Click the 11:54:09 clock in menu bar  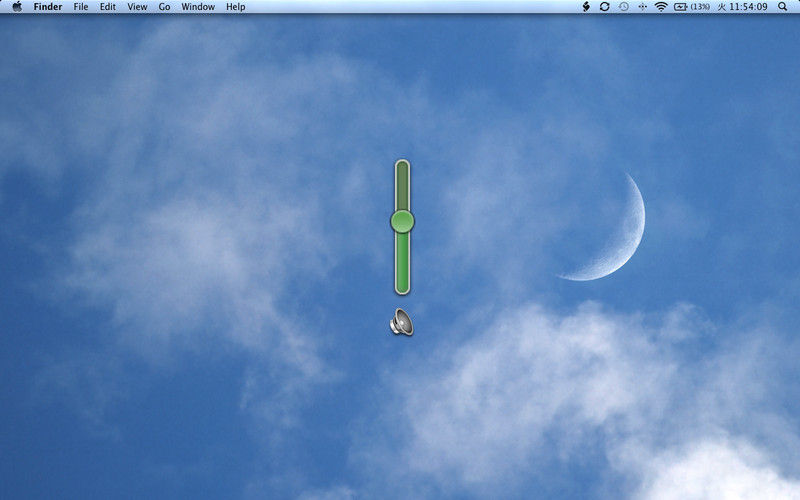(748, 7)
